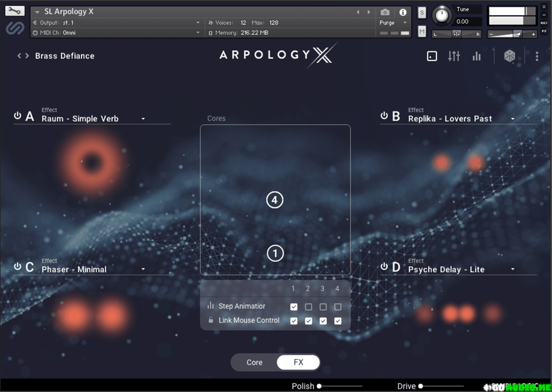
Task: Click the Step Animator bars icon
Action: [x=210, y=305]
